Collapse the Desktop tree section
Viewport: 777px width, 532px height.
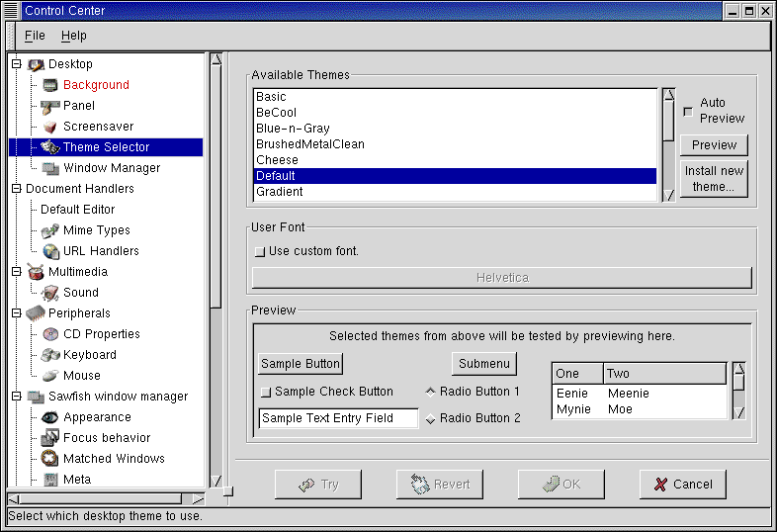16,64
